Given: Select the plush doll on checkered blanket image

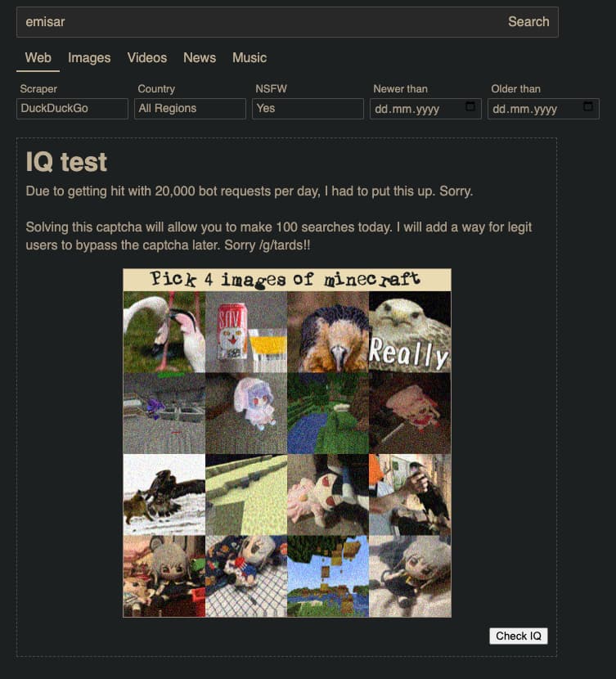Looking at the screenshot, I should (246, 576).
